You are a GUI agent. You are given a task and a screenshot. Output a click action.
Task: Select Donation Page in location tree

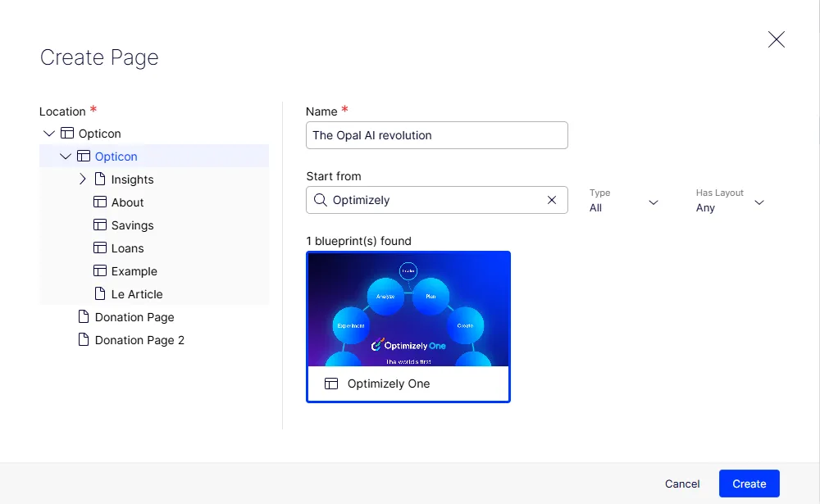134,317
